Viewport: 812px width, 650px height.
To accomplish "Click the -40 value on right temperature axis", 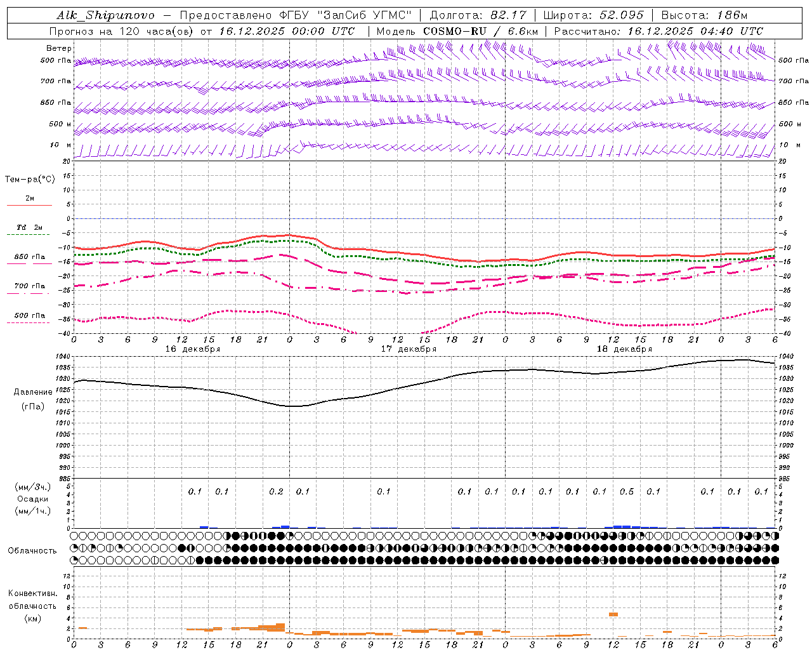I will [x=785, y=334].
